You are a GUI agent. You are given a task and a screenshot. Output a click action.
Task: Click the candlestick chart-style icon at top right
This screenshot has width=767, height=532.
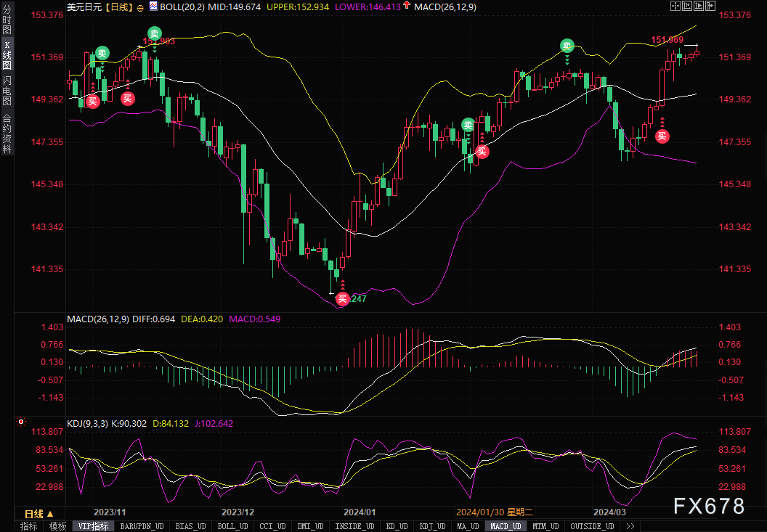[687, 6]
